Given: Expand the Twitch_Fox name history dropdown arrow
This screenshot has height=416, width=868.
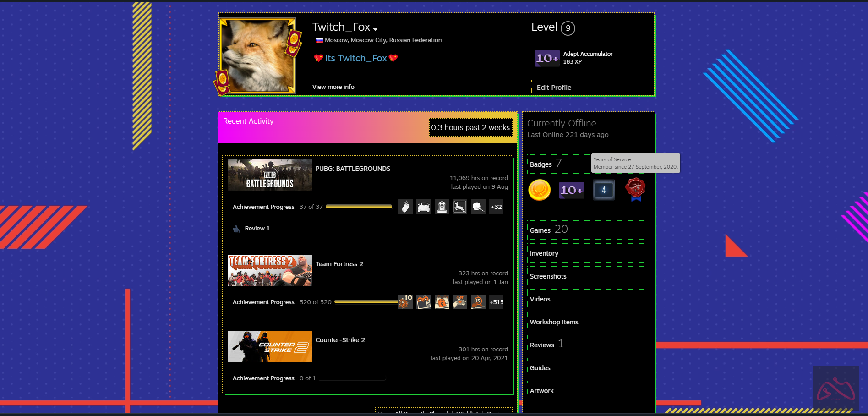Looking at the screenshot, I should (x=376, y=29).
